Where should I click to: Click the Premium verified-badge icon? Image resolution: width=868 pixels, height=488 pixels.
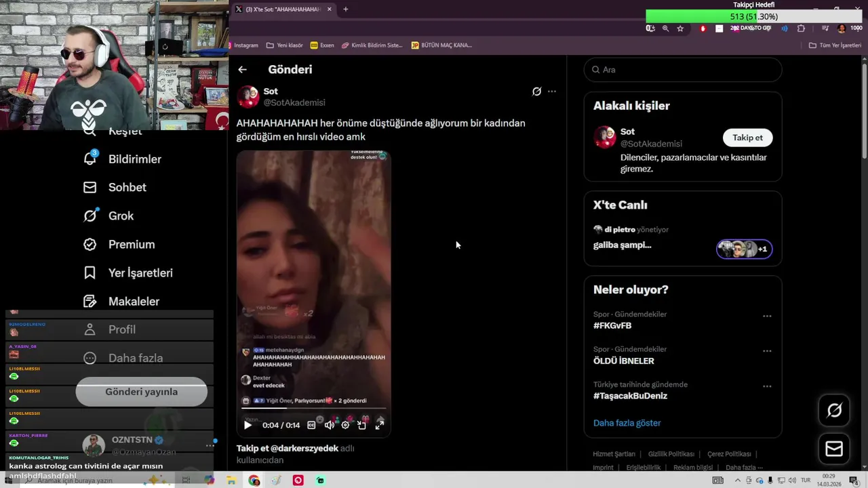[90, 244]
